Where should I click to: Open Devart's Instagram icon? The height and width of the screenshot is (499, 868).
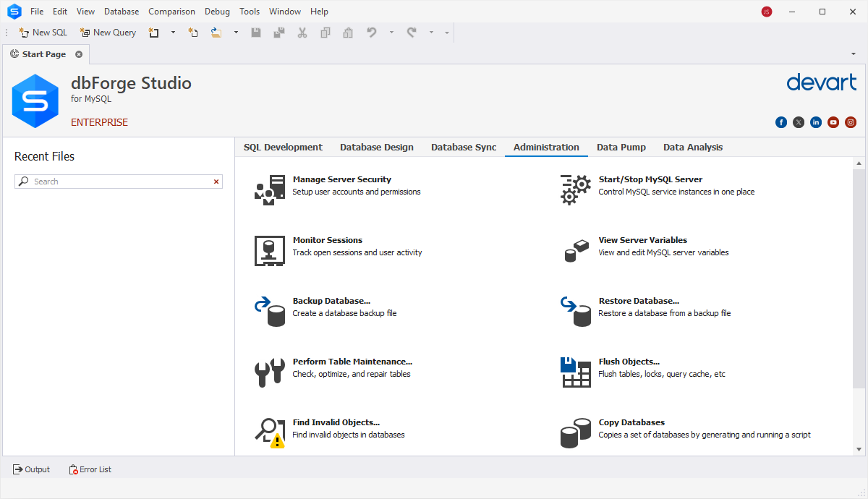tap(851, 122)
